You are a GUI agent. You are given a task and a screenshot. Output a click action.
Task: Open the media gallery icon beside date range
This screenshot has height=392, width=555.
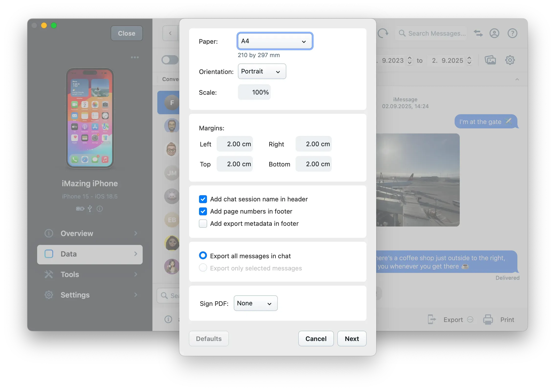491,60
